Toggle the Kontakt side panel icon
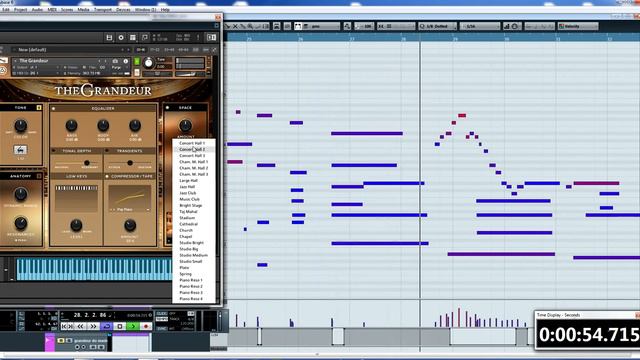The image size is (640, 360). click(x=211, y=38)
